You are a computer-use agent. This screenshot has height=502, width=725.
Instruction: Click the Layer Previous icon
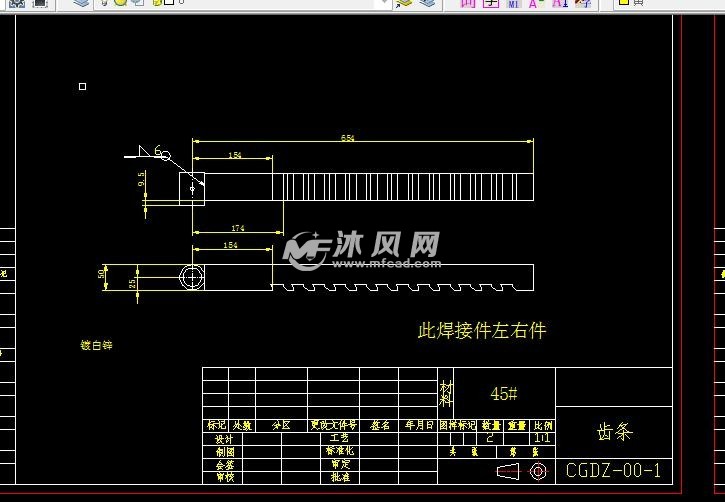(427, 3)
